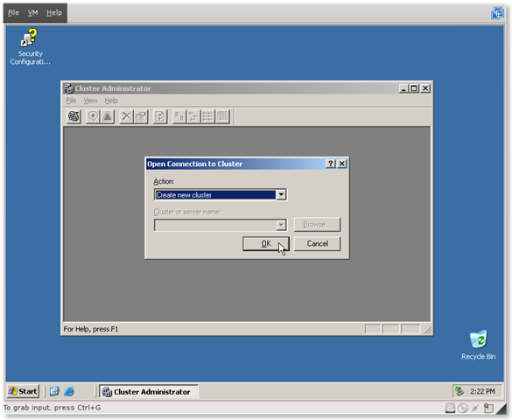Click the VM console fullscreen icon at top right

pos(497,13)
